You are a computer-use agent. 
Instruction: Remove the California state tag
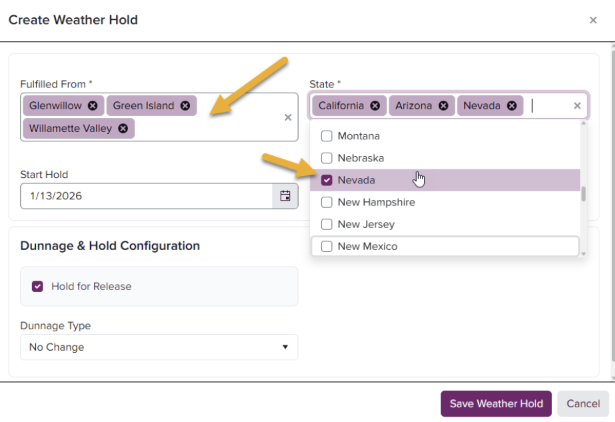point(375,105)
